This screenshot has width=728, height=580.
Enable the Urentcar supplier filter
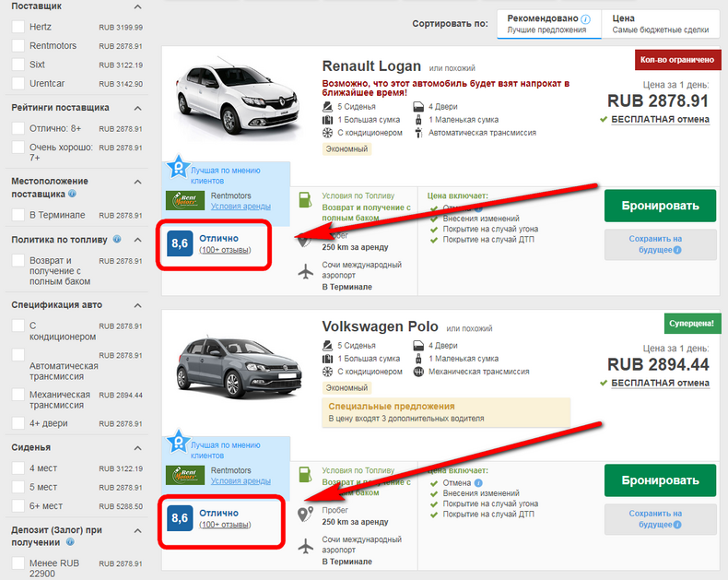click(x=18, y=83)
